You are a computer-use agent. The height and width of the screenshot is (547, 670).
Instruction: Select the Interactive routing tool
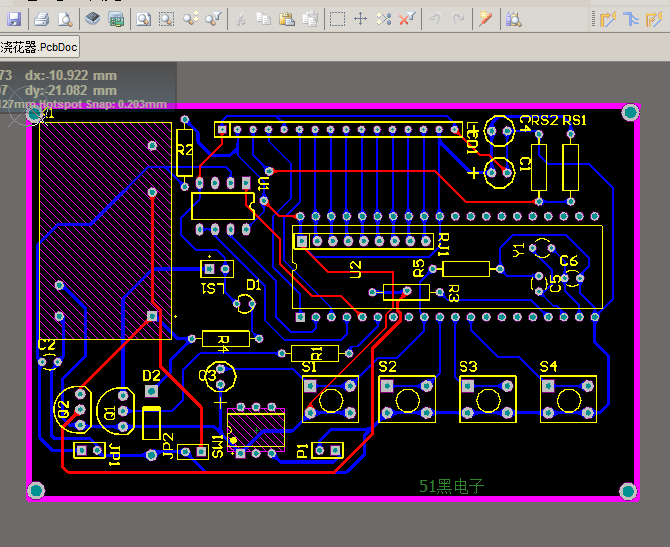pyautogui.click(x=607, y=18)
